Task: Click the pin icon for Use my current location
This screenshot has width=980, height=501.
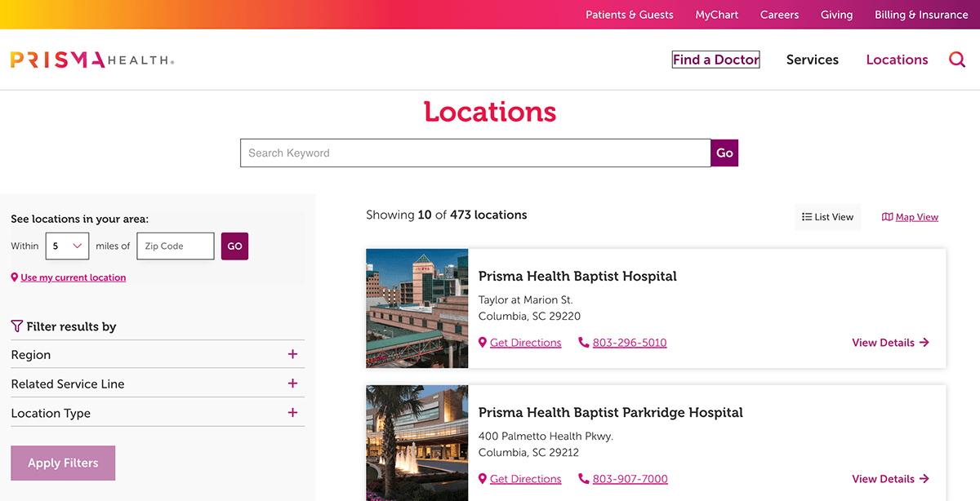Action: 13,277
